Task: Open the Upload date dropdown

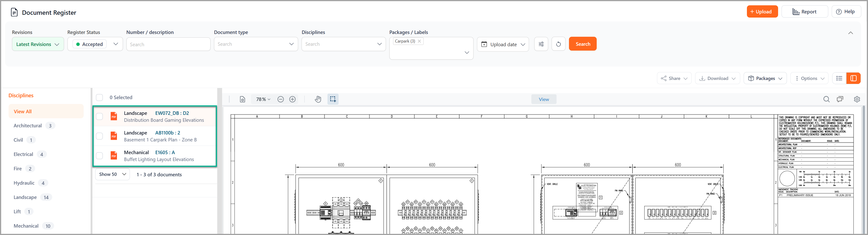Action: pyautogui.click(x=503, y=44)
